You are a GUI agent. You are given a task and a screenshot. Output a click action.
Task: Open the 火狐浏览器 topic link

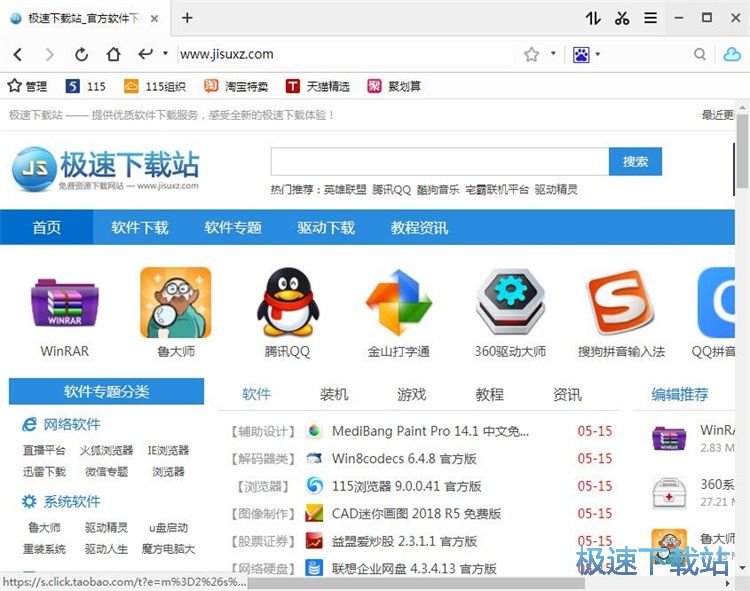pos(106,450)
